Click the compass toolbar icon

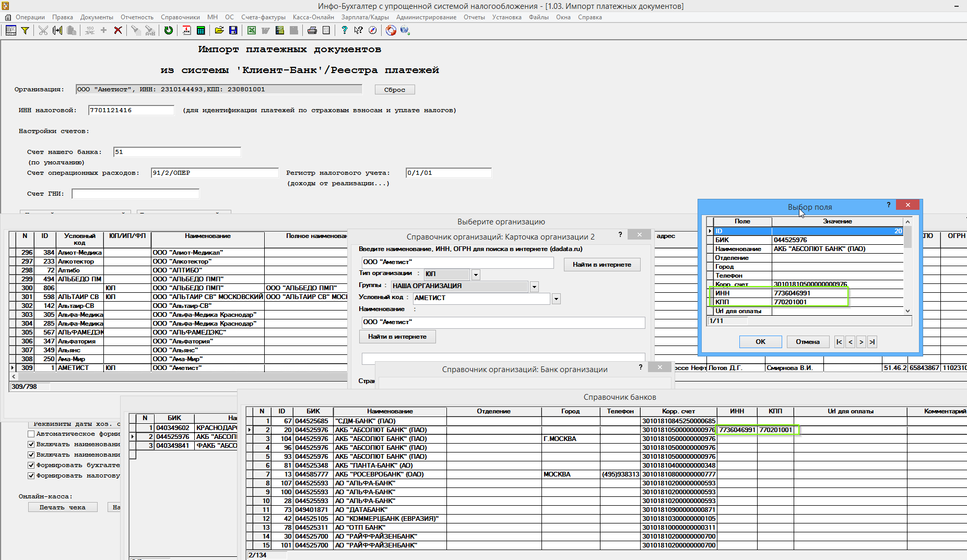click(x=372, y=30)
